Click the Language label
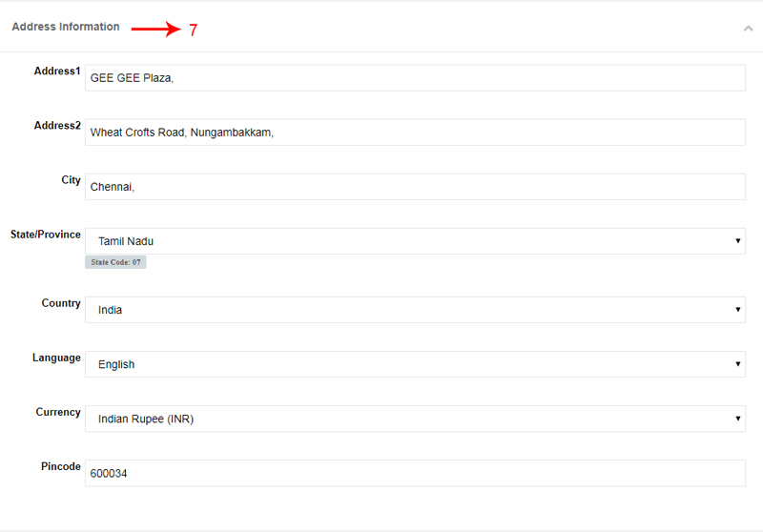 (56, 358)
